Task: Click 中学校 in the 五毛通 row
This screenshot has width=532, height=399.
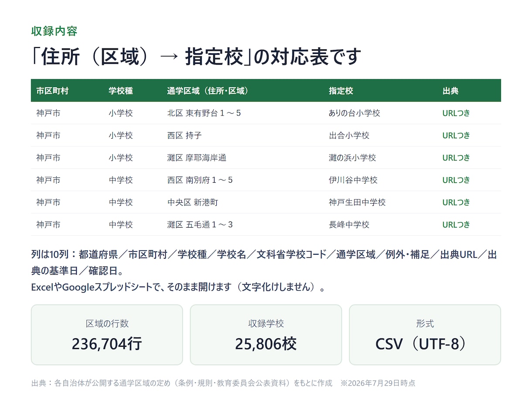Action: (121, 225)
